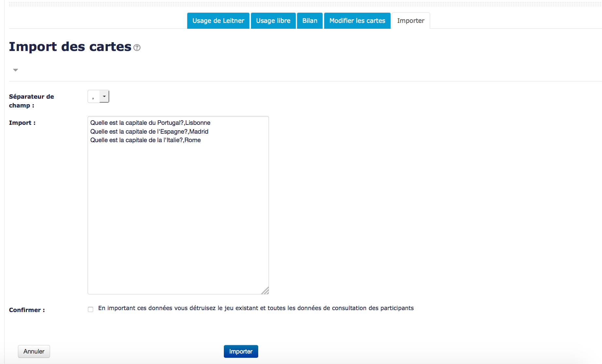602x364 pixels.
Task: Open the Séparateur de champ dropdown
Action: (x=98, y=96)
